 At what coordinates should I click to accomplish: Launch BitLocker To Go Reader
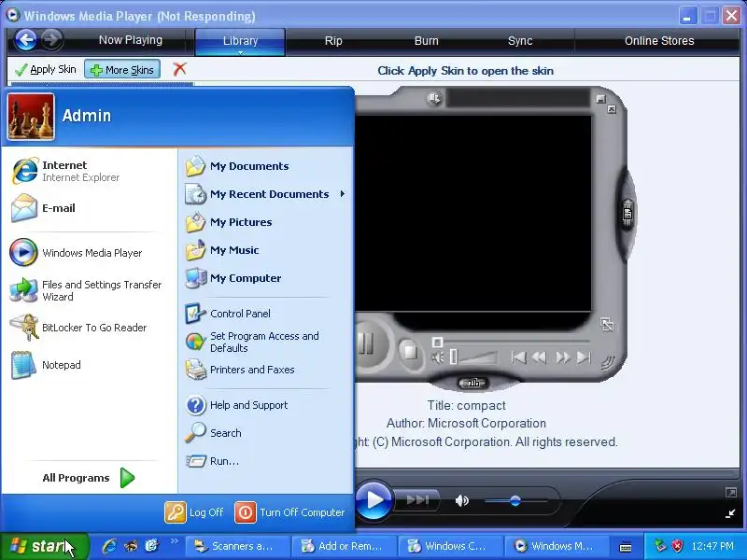(x=78, y=328)
